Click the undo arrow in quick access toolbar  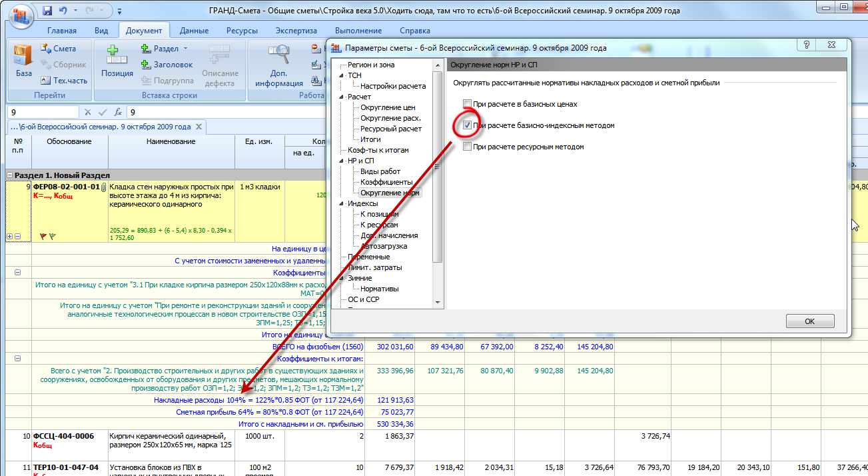click(x=64, y=11)
